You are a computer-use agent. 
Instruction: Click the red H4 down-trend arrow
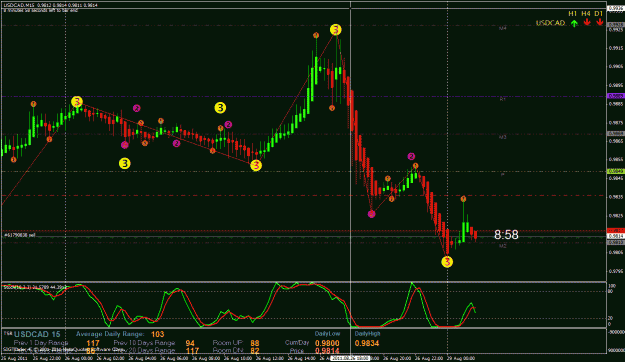587,22
